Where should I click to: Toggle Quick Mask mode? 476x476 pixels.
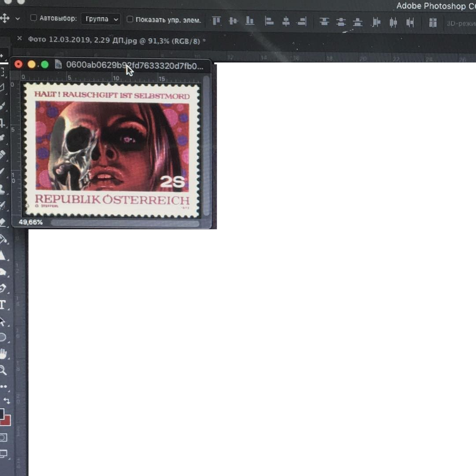point(4,438)
